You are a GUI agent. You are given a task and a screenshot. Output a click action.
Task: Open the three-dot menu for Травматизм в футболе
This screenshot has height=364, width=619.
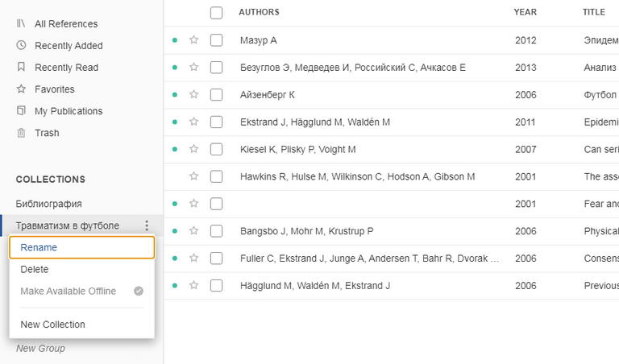pyautogui.click(x=147, y=225)
